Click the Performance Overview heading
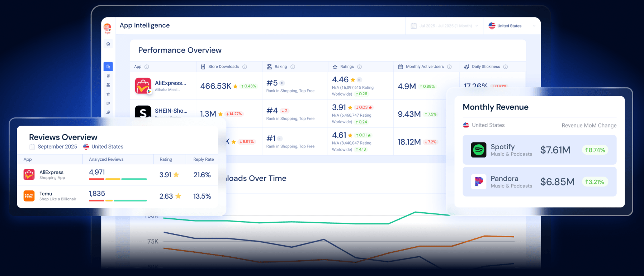644x276 pixels. pyautogui.click(x=180, y=50)
